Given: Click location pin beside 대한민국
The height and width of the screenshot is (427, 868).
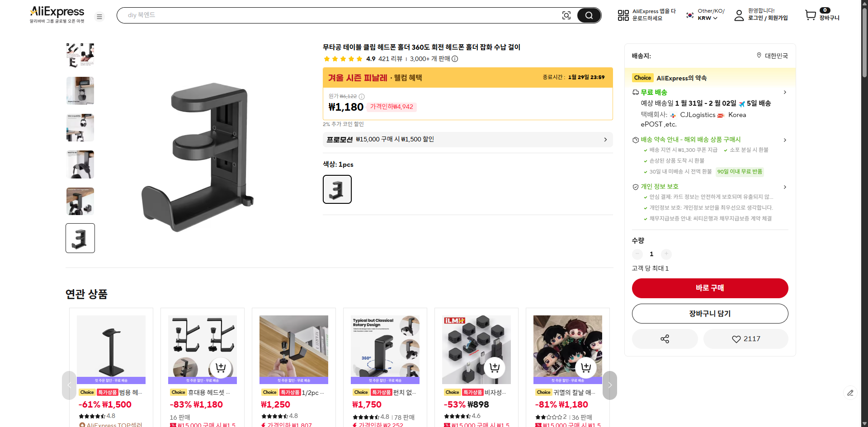Looking at the screenshot, I should pyautogui.click(x=759, y=56).
